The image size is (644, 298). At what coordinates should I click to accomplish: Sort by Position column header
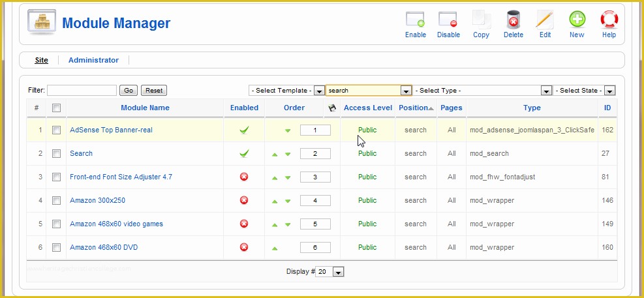(414, 108)
